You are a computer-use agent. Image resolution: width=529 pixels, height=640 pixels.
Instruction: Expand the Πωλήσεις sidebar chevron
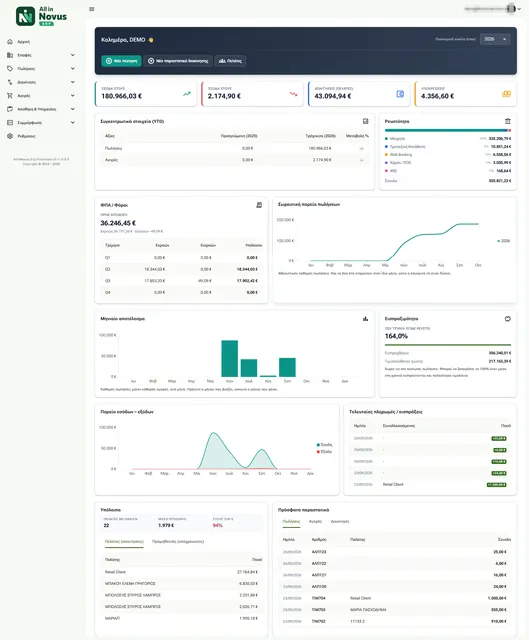(73, 69)
